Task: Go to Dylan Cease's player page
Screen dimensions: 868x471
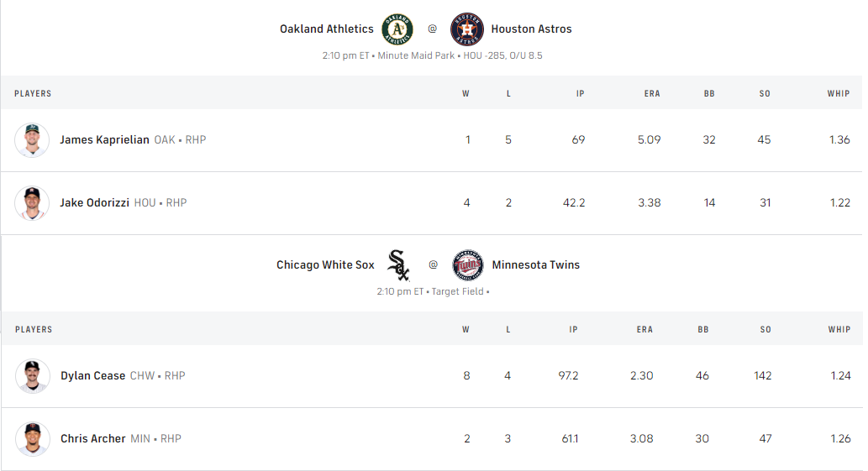Action: [x=92, y=376]
